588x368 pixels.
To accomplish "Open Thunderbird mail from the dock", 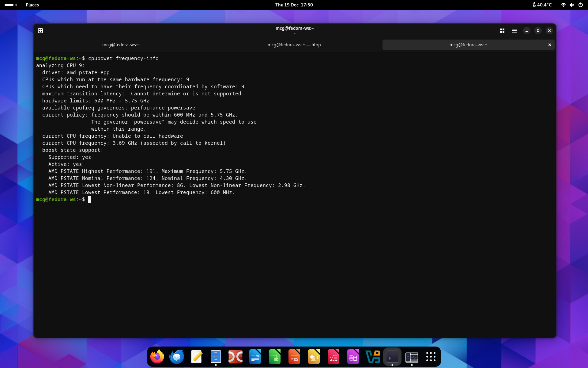I will coord(177,357).
